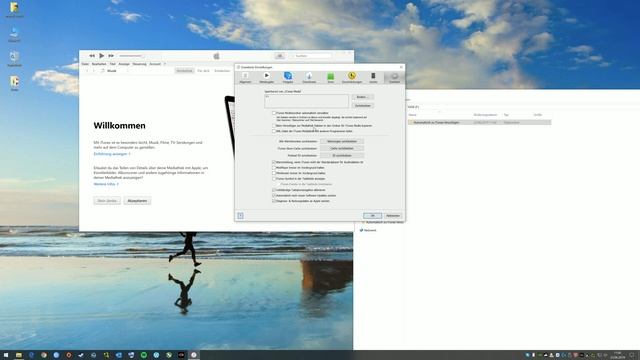Image resolution: width=640 pixels, height=360 pixels.
Task: Switch to the Für dich tab in iTunes
Action: (x=203, y=71)
